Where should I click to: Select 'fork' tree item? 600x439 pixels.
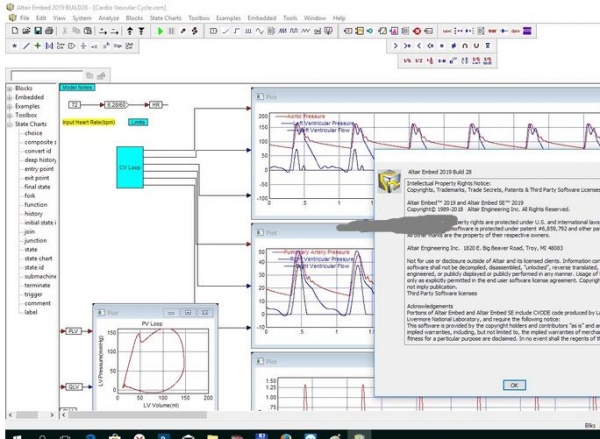[30, 196]
